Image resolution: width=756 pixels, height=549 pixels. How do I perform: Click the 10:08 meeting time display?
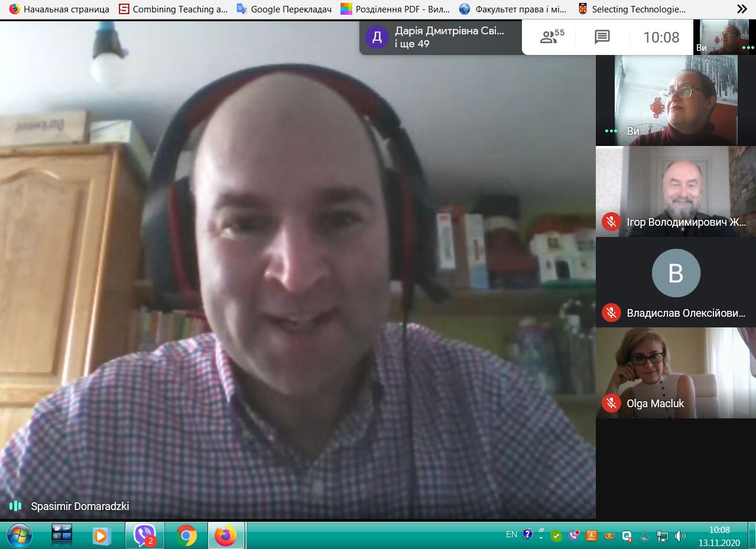point(661,37)
